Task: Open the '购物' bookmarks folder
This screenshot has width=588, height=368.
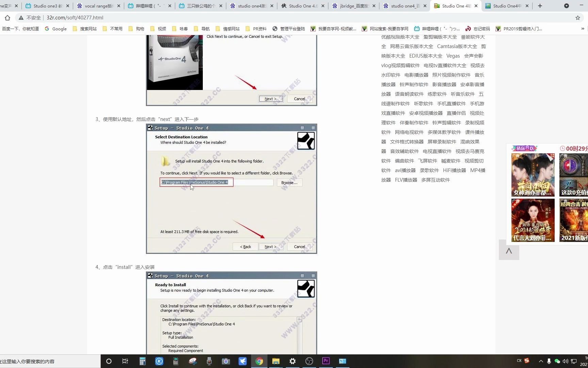Action: tap(136, 29)
